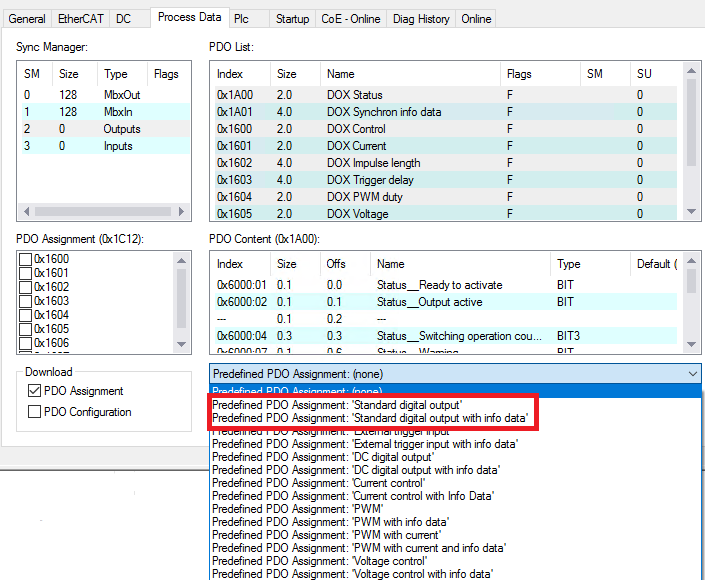
Task: Click PDO List scroll down arrow
Action: pos(692,211)
